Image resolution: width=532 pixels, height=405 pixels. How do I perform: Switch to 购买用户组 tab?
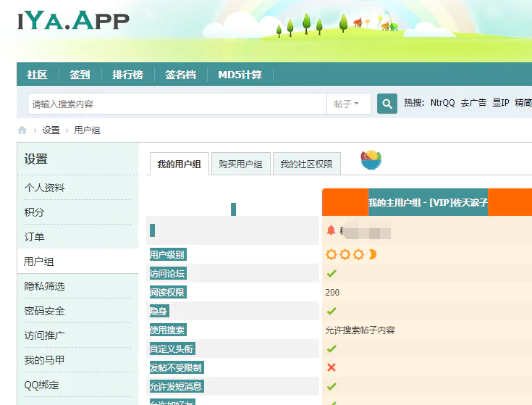pyautogui.click(x=240, y=164)
